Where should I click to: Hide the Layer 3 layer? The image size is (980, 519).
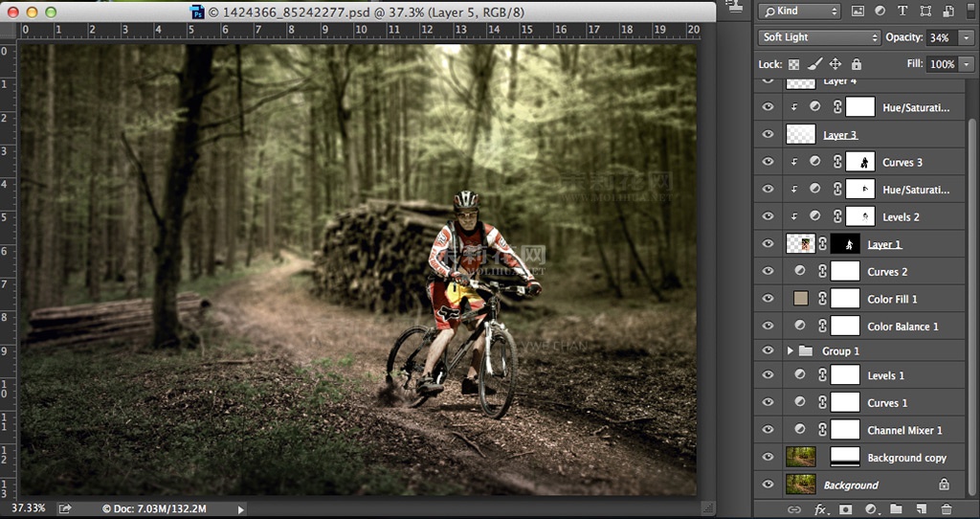tap(768, 134)
